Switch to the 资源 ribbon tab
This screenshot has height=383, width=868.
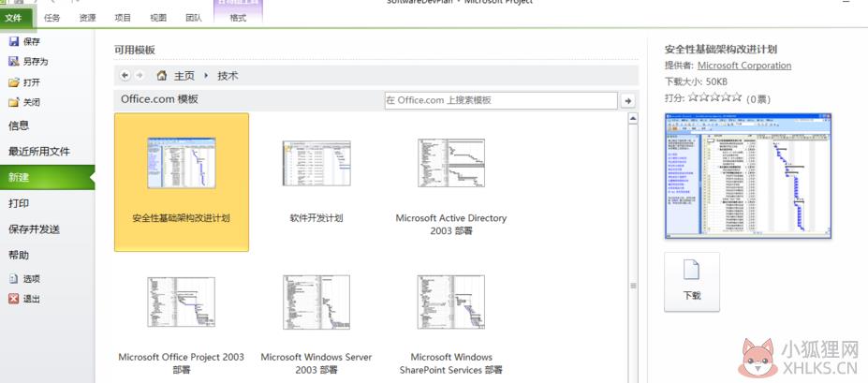(87, 18)
